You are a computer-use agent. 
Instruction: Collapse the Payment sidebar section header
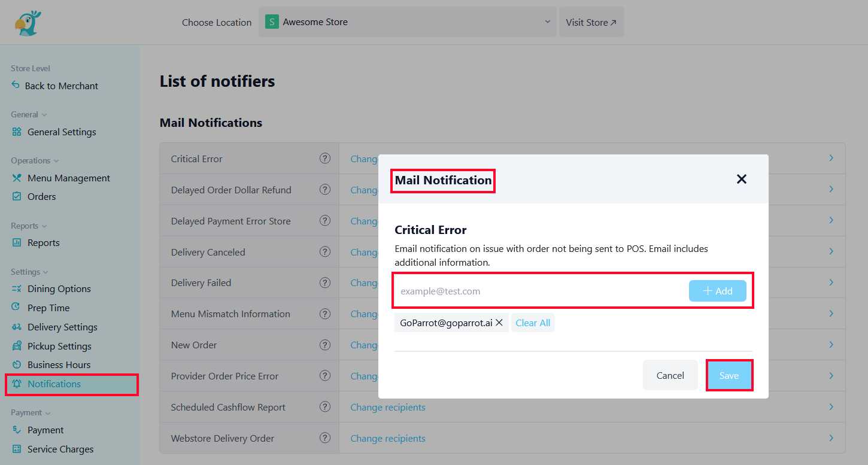tap(31, 412)
